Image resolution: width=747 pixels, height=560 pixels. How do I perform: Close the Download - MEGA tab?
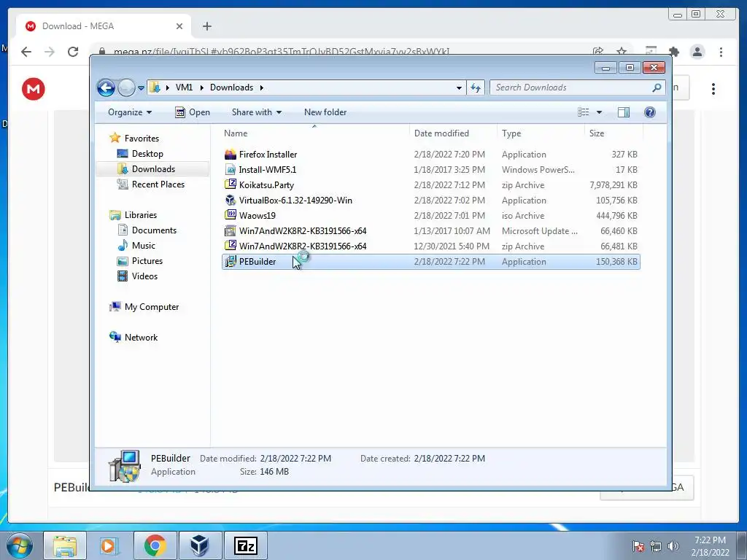tap(179, 26)
